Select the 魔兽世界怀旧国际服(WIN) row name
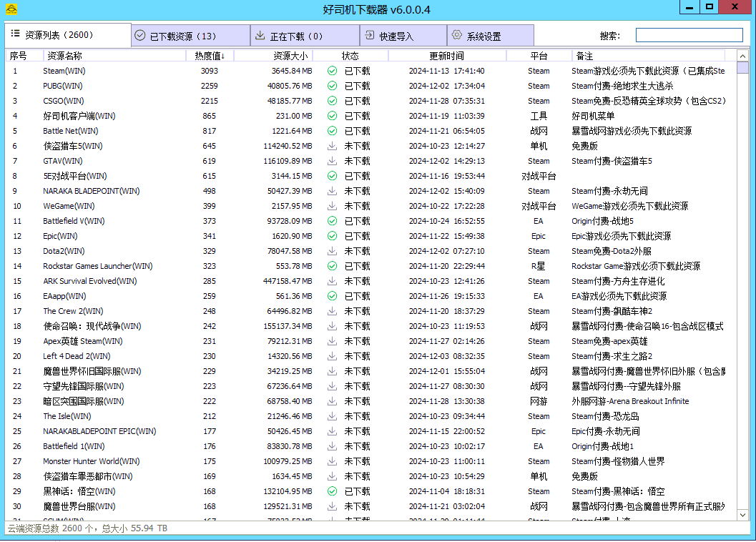Image resolution: width=756 pixels, height=542 pixels. (x=92, y=371)
